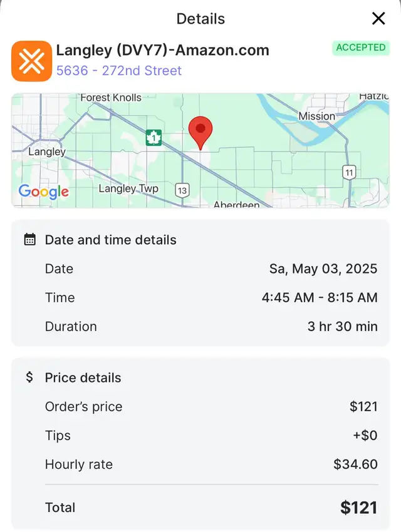Tap the orange Amazon Flex logo icon
Screen dimensions: 401x532
coord(31,61)
